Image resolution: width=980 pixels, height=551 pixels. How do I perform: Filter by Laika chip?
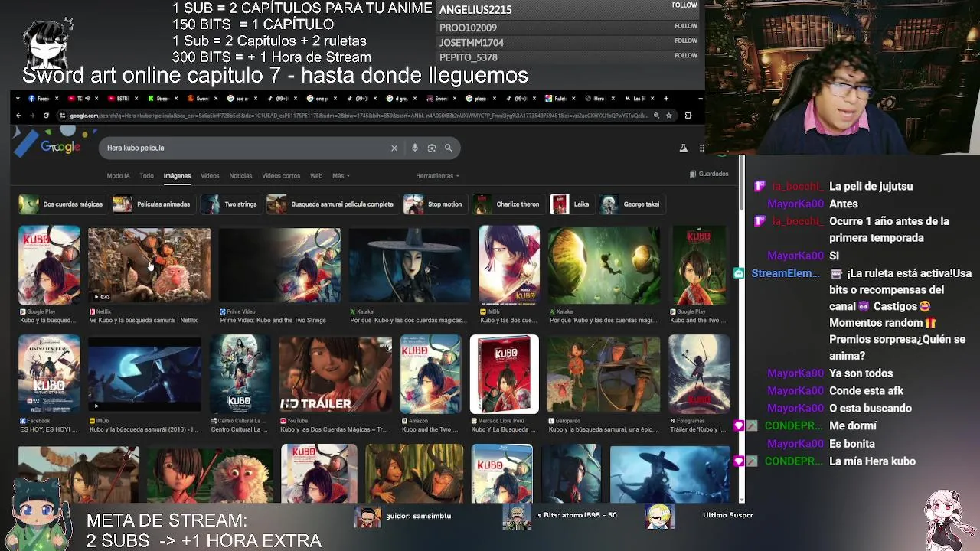pyautogui.click(x=571, y=204)
